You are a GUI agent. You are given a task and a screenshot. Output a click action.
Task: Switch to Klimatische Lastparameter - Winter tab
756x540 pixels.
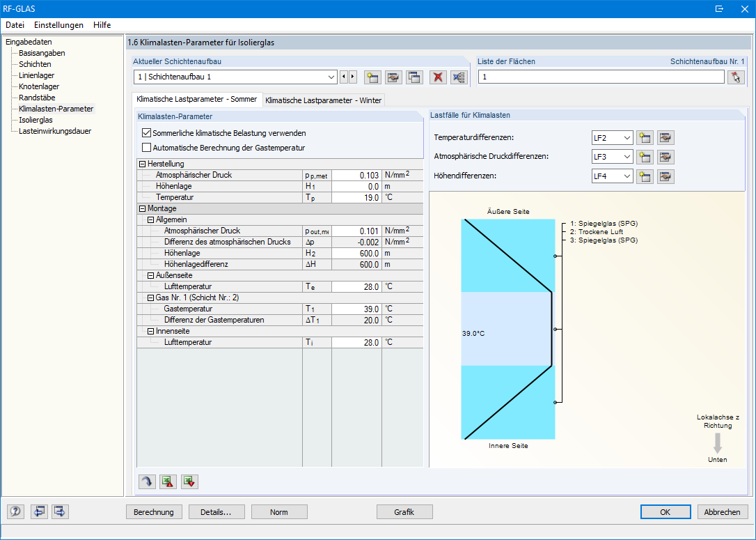click(324, 100)
